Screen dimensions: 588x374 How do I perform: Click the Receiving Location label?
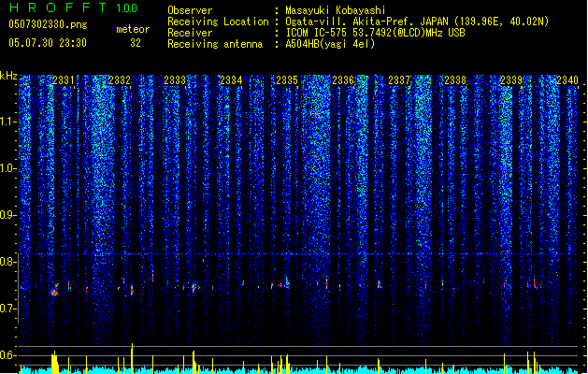click(218, 22)
